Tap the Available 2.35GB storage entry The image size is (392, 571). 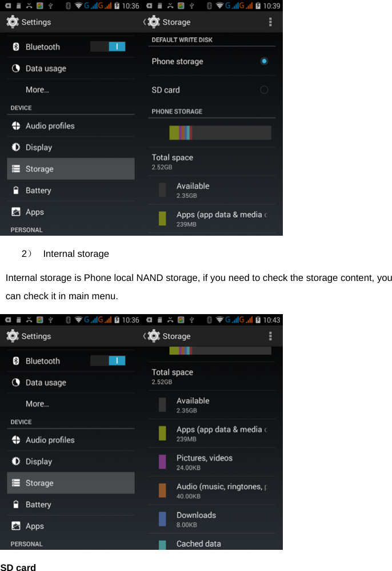point(212,189)
